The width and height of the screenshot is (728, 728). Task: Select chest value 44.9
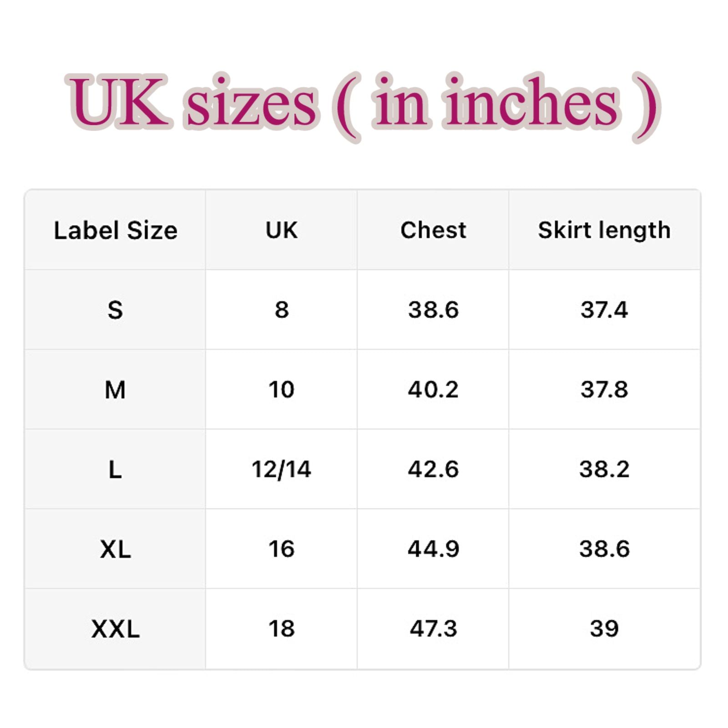pyautogui.click(x=433, y=549)
